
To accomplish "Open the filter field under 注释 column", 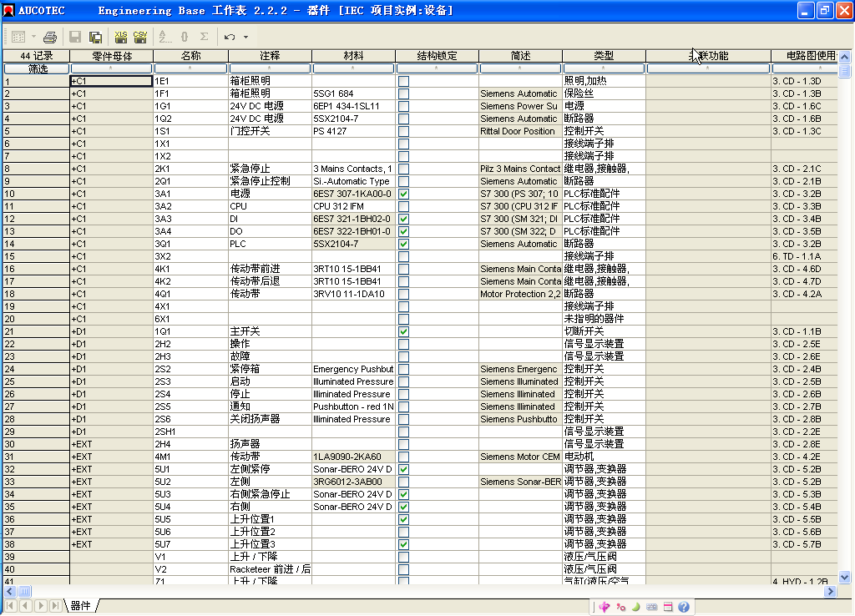I will (270, 68).
